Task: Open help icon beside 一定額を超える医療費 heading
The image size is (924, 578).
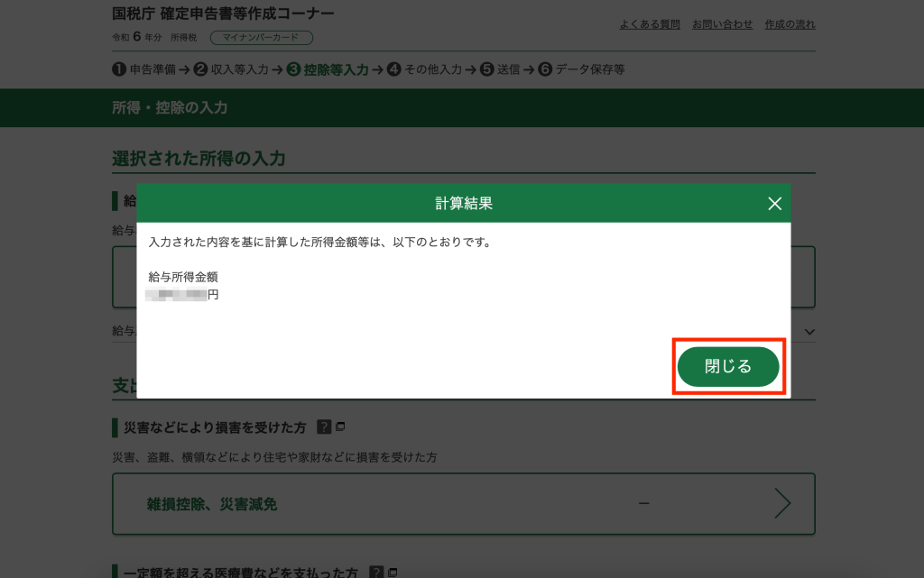Action: point(376,573)
